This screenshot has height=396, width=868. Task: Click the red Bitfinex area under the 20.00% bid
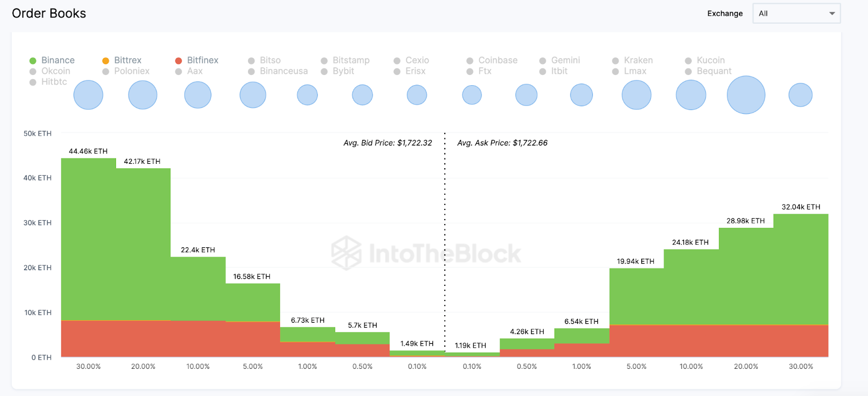143,339
